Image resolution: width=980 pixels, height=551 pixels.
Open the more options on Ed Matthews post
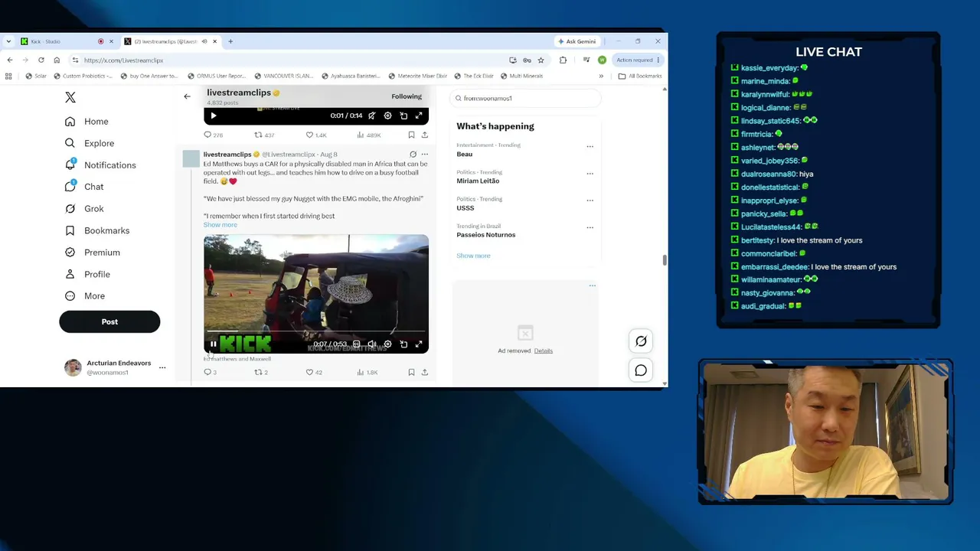[x=424, y=155]
